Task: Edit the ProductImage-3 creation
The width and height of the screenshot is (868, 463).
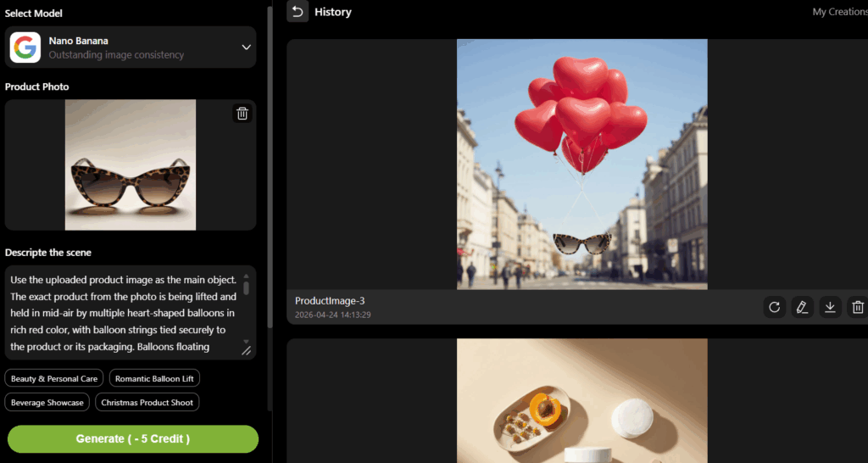Action: (x=802, y=307)
